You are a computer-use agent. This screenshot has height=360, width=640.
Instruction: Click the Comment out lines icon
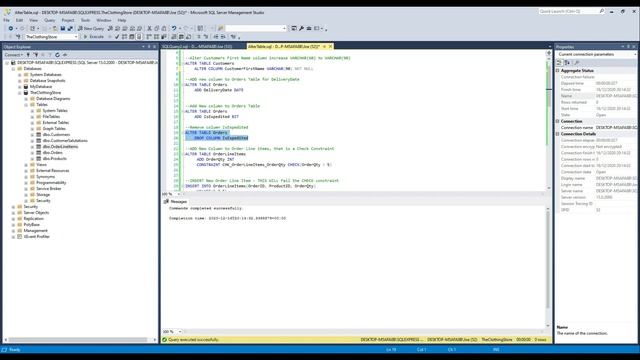pyautogui.click(x=198, y=37)
